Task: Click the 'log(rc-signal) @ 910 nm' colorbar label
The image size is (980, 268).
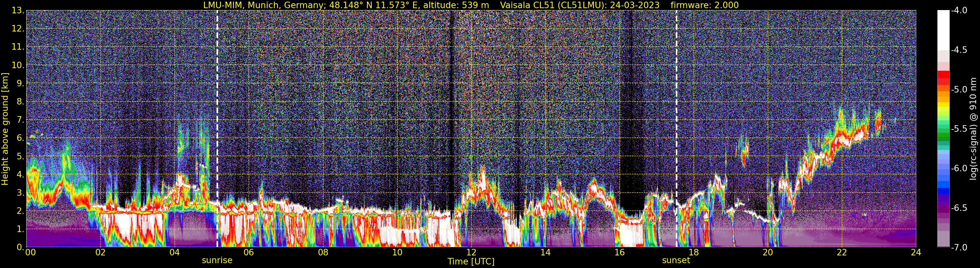Action: tap(974, 129)
